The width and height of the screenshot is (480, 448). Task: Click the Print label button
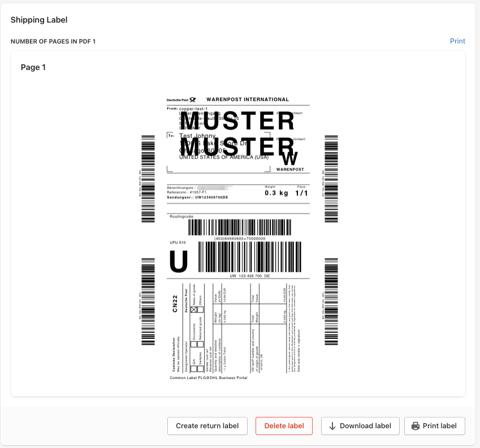click(435, 426)
